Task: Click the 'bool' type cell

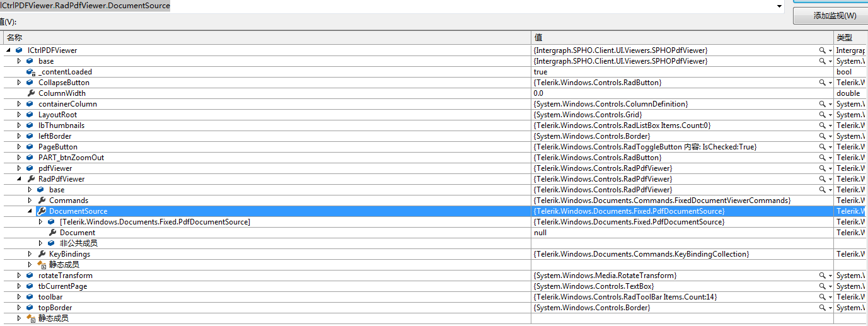Action: click(x=843, y=72)
